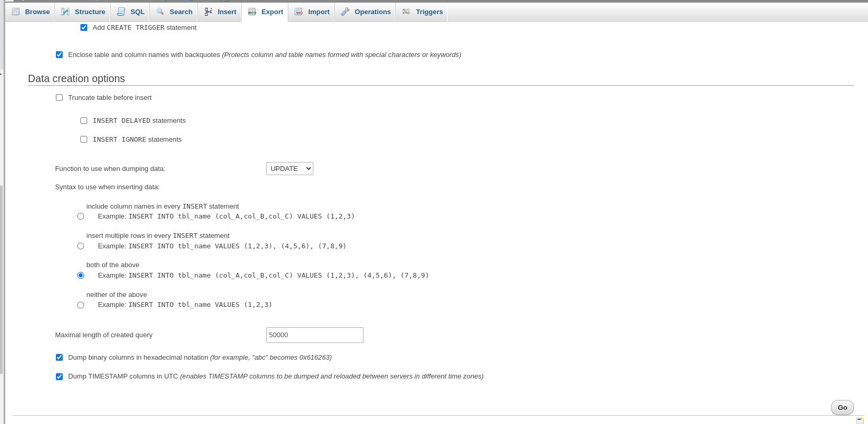Open the SQL tab
The image size is (868, 424).
pyautogui.click(x=131, y=12)
